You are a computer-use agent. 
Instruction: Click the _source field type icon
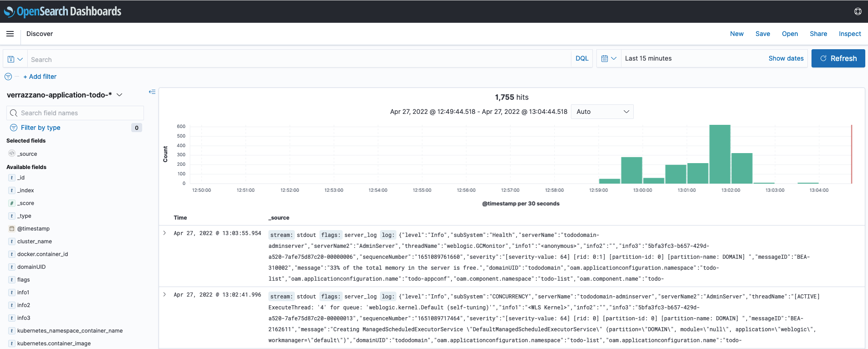tap(12, 154)
